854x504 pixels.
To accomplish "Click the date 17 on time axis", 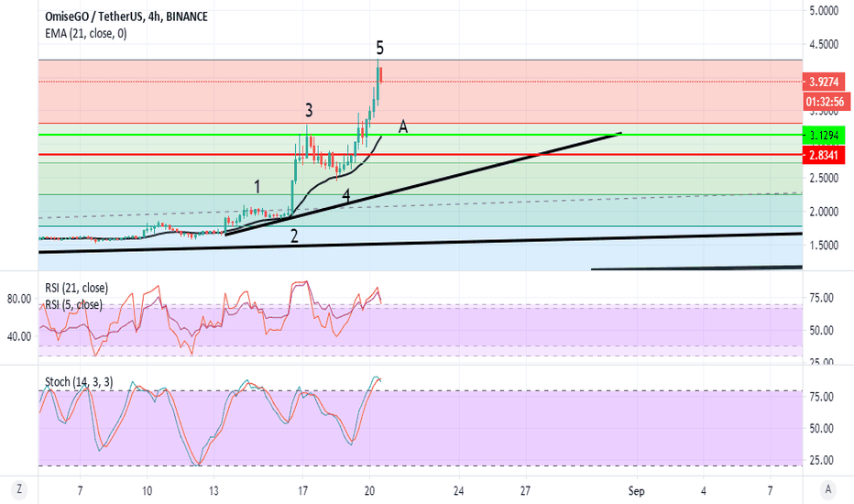I will click(x=302, y=491).
